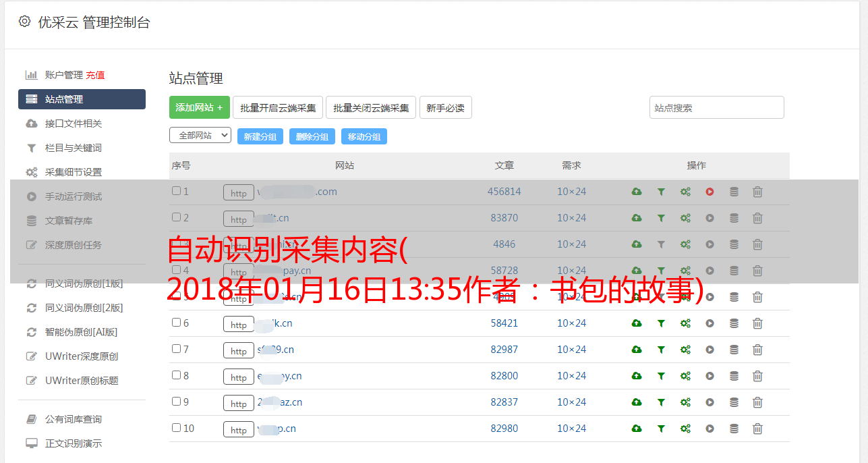Open article count 82987 link

tap(504, 350)
